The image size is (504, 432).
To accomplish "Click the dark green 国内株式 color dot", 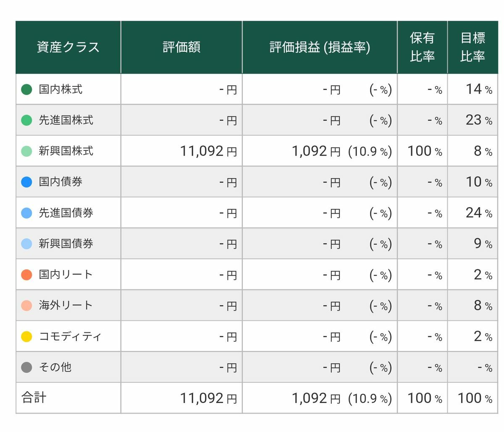I will [x=26, y=89].
